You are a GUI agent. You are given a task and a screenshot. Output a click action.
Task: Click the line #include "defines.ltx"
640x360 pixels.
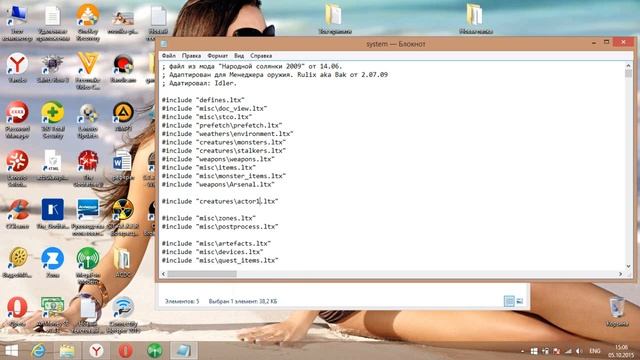coord(203,100)
